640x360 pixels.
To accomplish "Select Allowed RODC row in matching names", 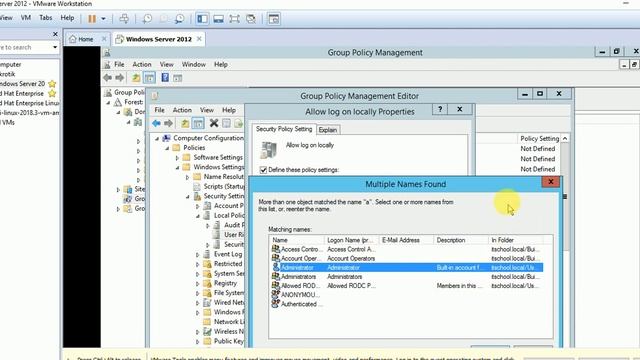I will (407, 286).
